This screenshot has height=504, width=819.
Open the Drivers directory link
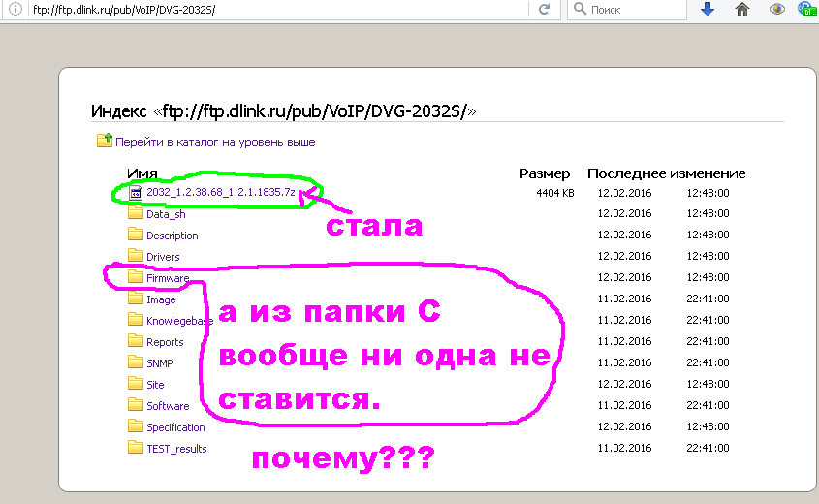click(163, 257)
